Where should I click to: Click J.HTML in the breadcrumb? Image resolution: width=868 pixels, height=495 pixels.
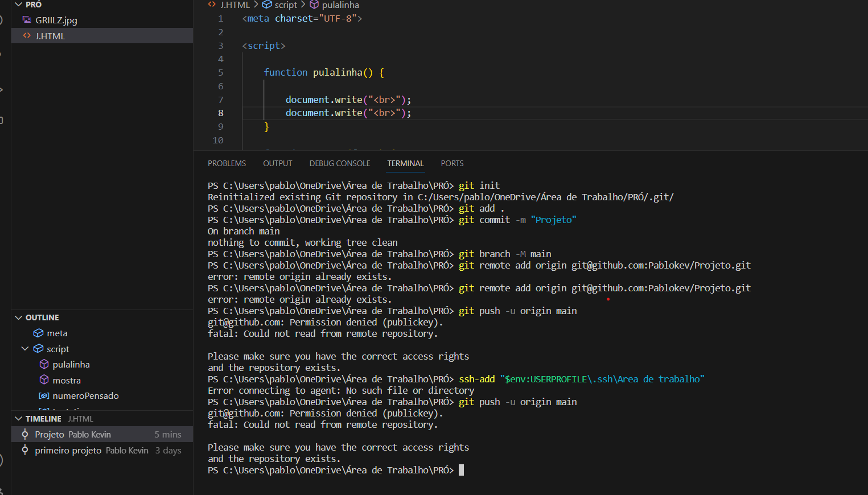point(235,5)
